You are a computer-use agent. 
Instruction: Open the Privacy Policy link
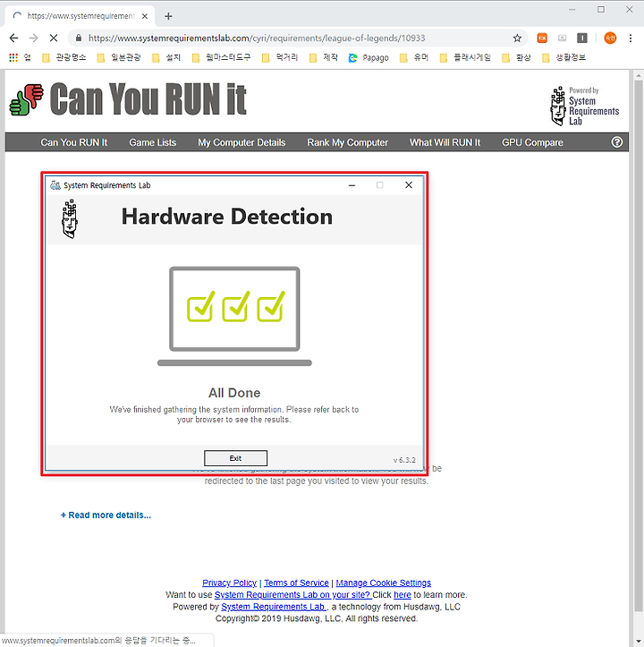click(x=229, y=583)
